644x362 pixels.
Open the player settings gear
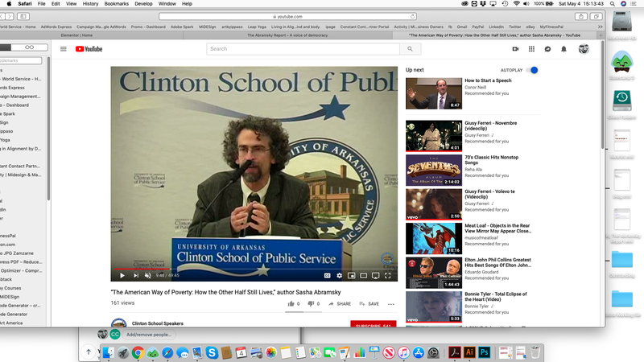(339, 275)
